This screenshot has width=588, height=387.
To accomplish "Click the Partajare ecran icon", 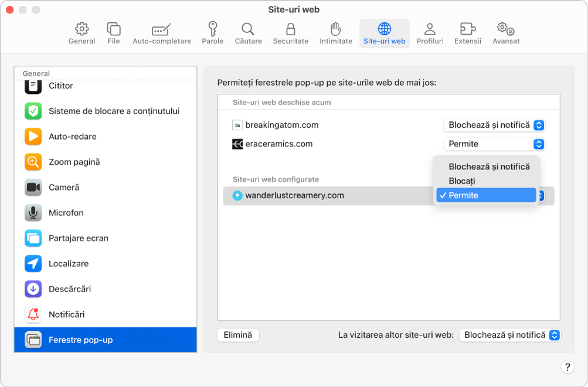I will 33,238.
